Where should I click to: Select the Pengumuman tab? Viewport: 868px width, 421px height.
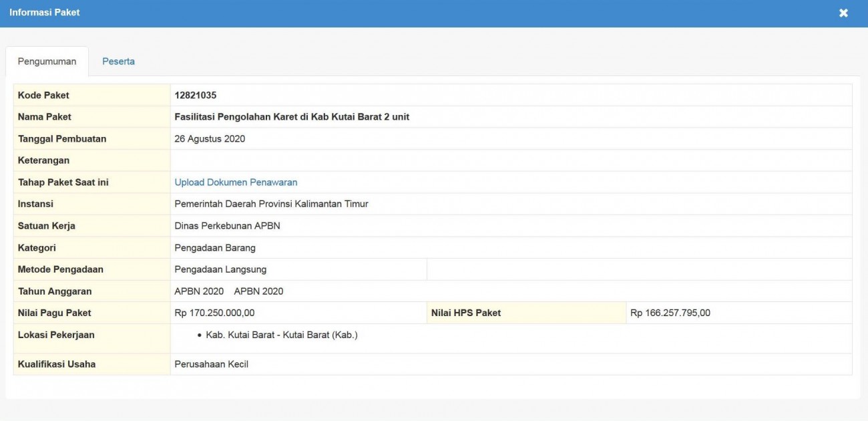[47, 61]
